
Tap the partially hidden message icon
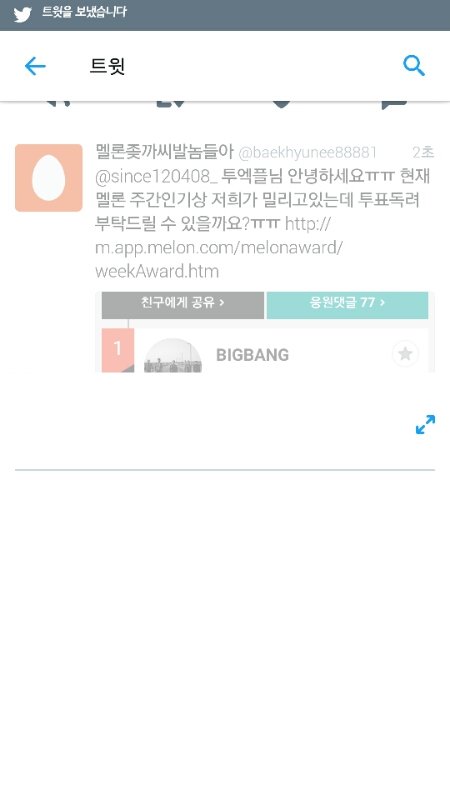tap(394, 105)
